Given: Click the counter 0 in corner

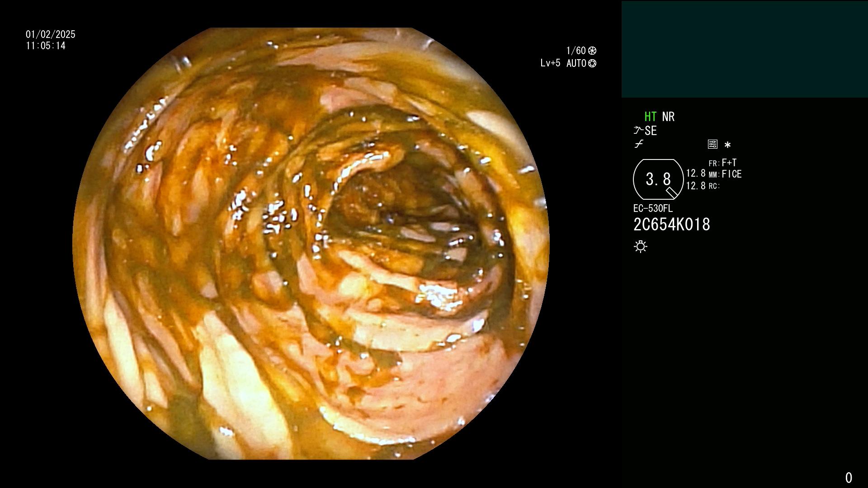Looking at the screenshot, I should click(849, 478).
